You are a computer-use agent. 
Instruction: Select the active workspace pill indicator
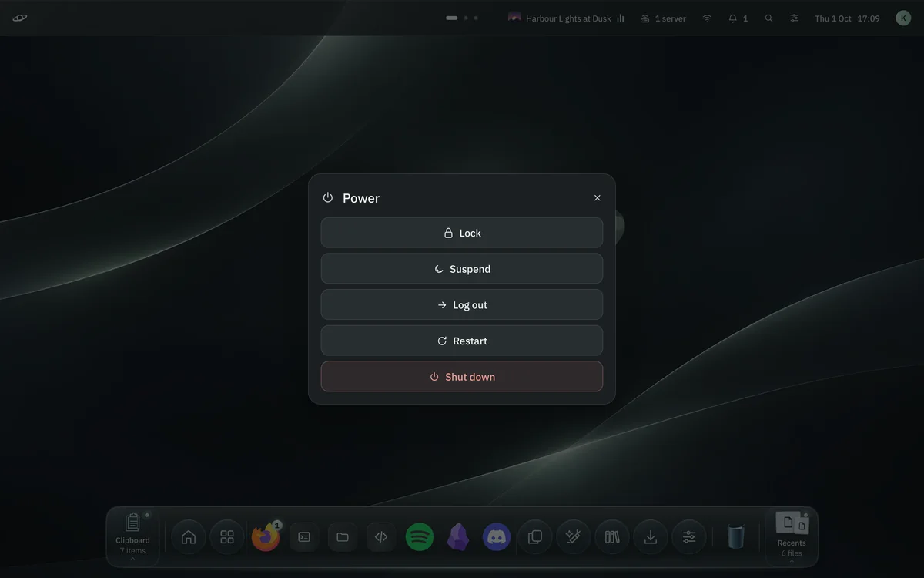tap(452, 18)
